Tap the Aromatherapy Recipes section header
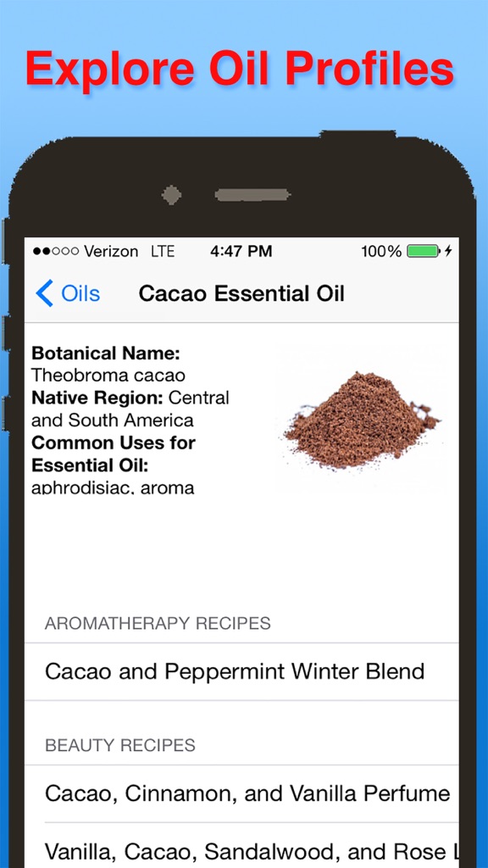 (158, 623)
